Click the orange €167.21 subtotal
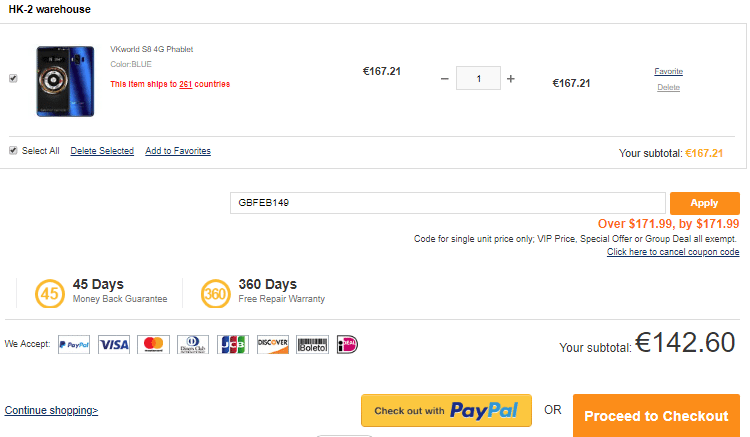 (704, 153)
